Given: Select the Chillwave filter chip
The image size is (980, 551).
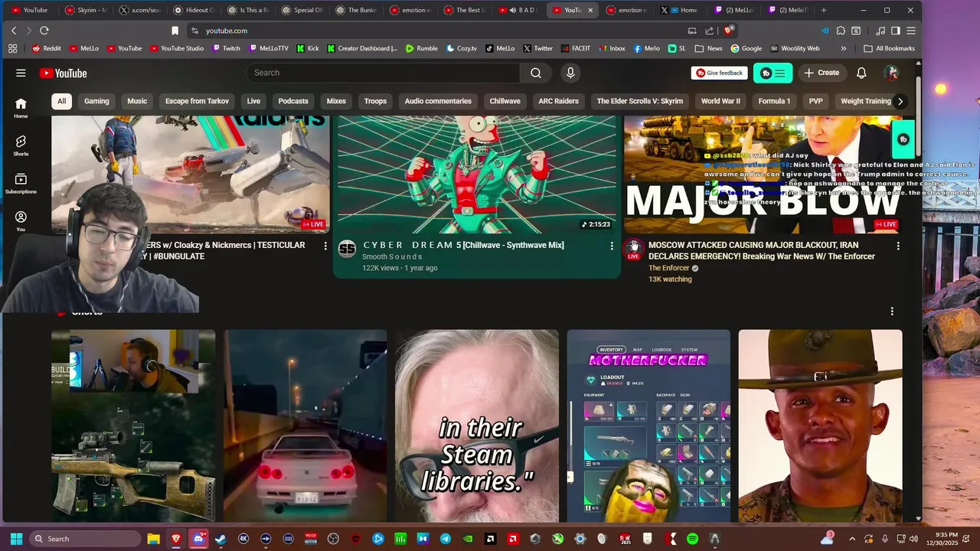Looking at the screenshot, I should [x=505, y=101].
